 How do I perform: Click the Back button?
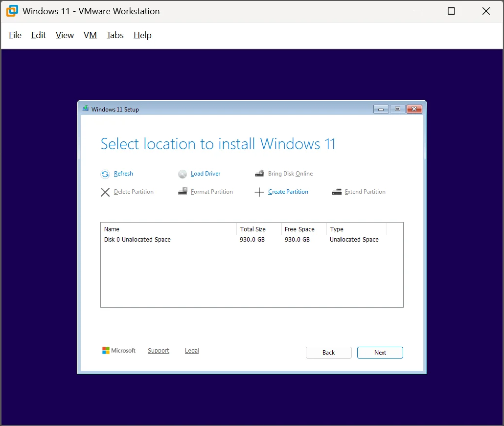328,353
